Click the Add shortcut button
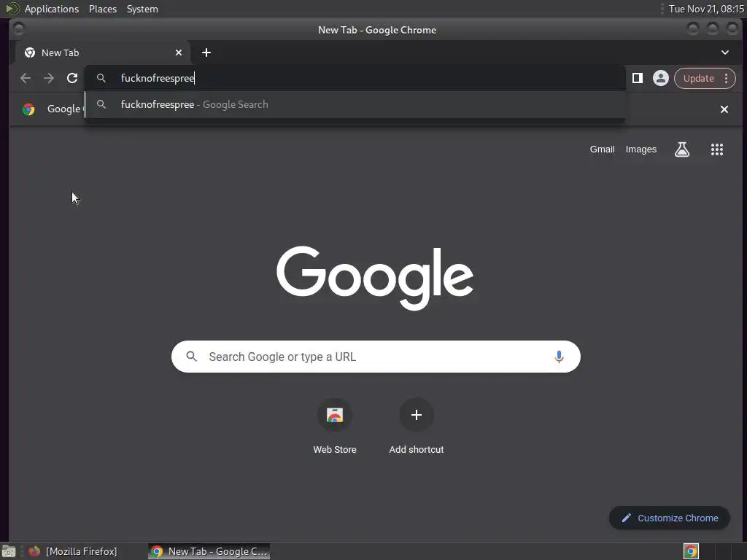The image size is (747, 560). [417, 427]
